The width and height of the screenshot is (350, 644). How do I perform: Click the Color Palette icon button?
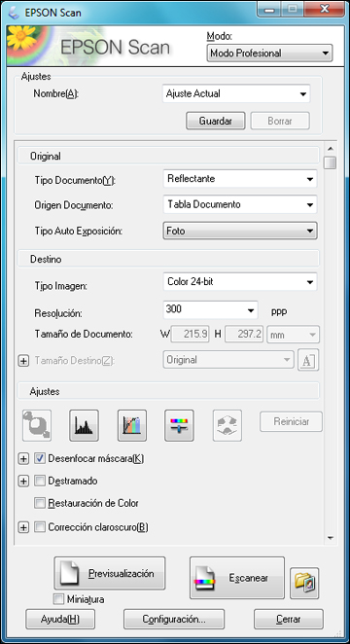pos(227,425)
